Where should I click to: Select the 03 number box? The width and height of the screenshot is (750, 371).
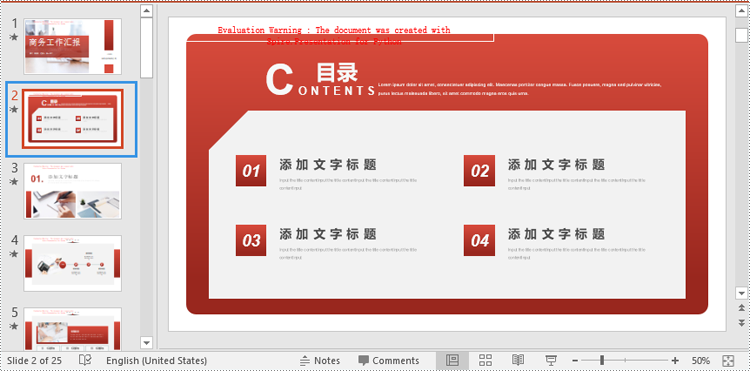click(x=251, y=240)
